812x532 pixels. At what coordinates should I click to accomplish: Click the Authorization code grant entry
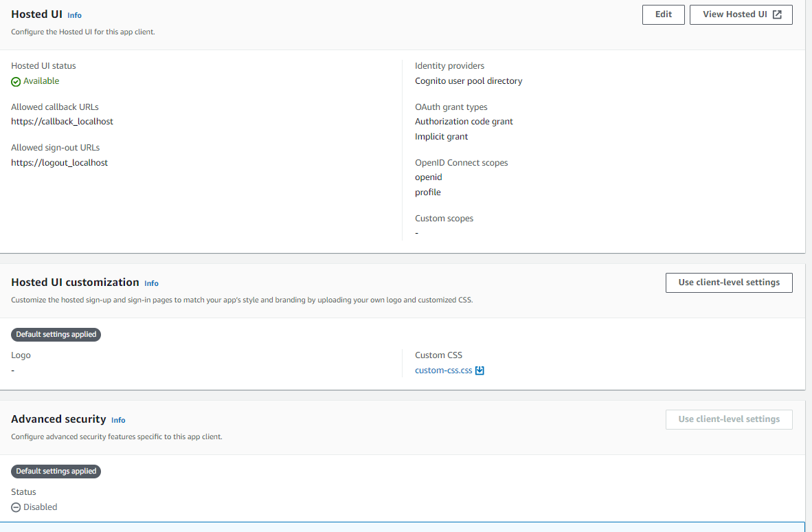tap(464, 122)
